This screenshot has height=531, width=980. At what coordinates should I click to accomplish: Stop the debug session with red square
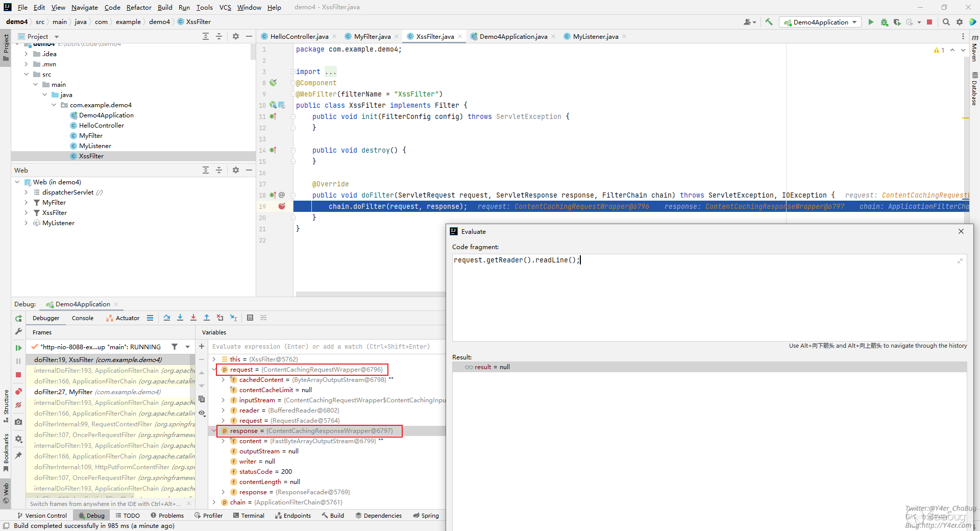(x=18, y=375)
